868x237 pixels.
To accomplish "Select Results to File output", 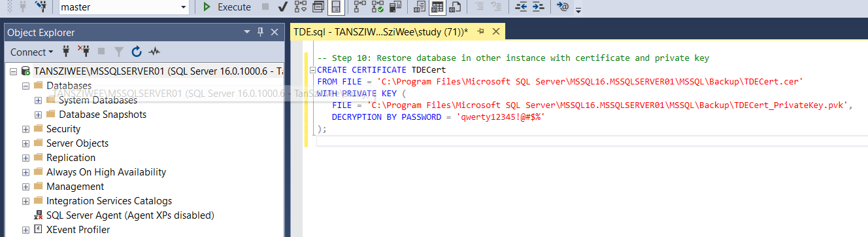I will coord(455,7).
